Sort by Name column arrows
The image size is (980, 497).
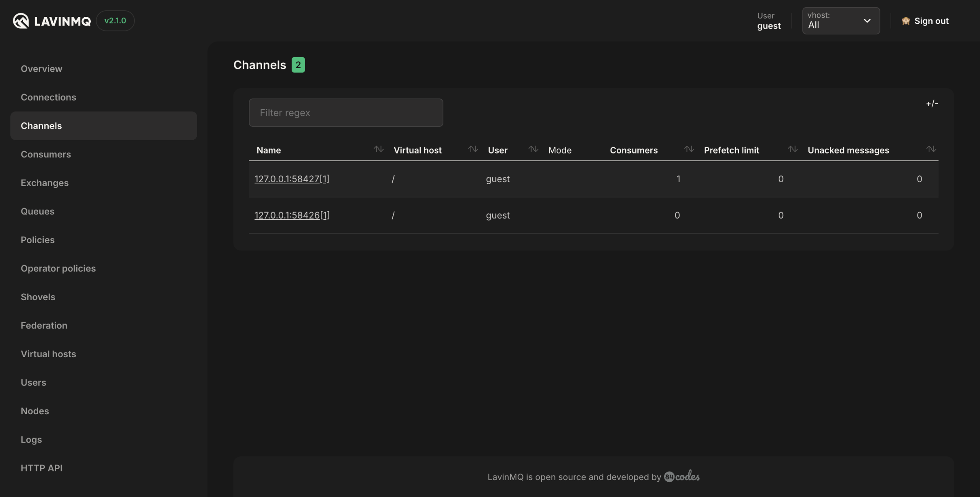pyautogui.click(x=379, y=149)
